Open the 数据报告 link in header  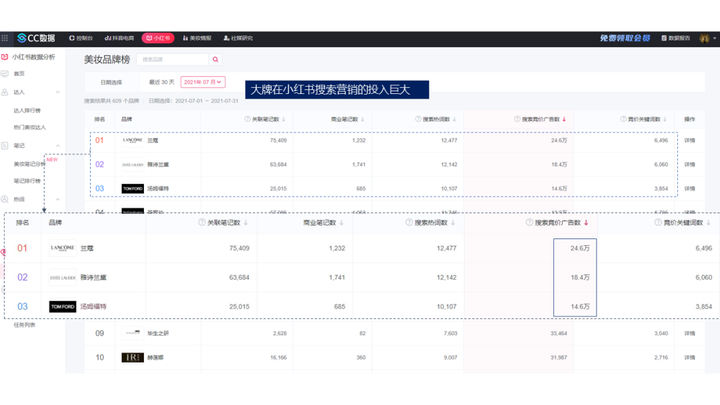(675, 38)
